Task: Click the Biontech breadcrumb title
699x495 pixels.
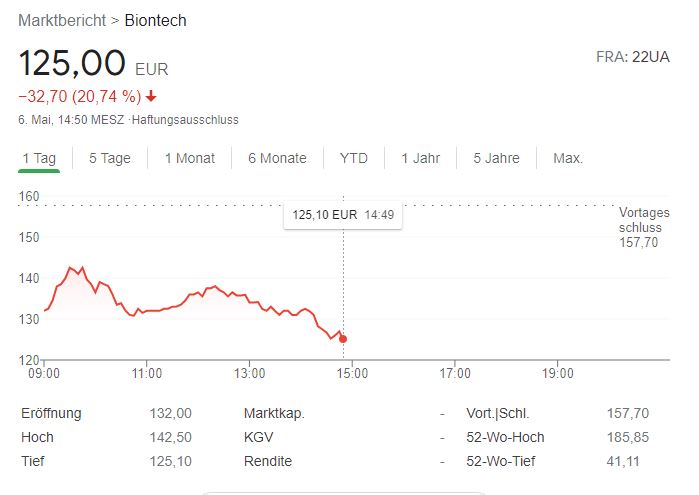Action: (x=155, y=21)
